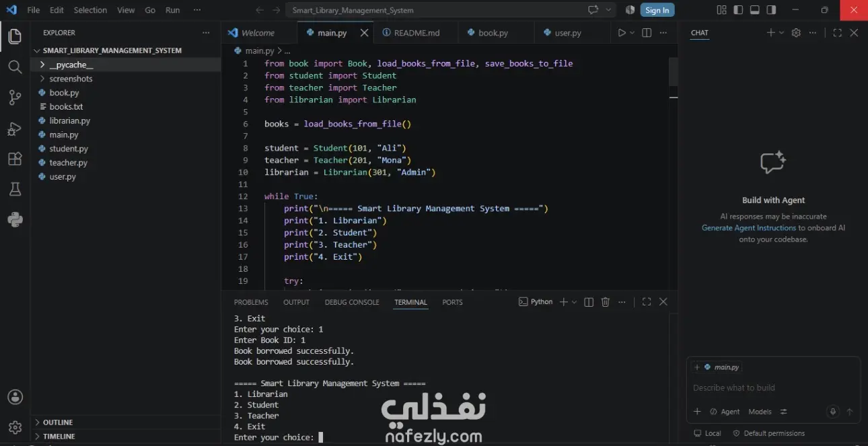Toggle the Primary Side Bar visibility

pyautogui.click(x=738, y=10)
